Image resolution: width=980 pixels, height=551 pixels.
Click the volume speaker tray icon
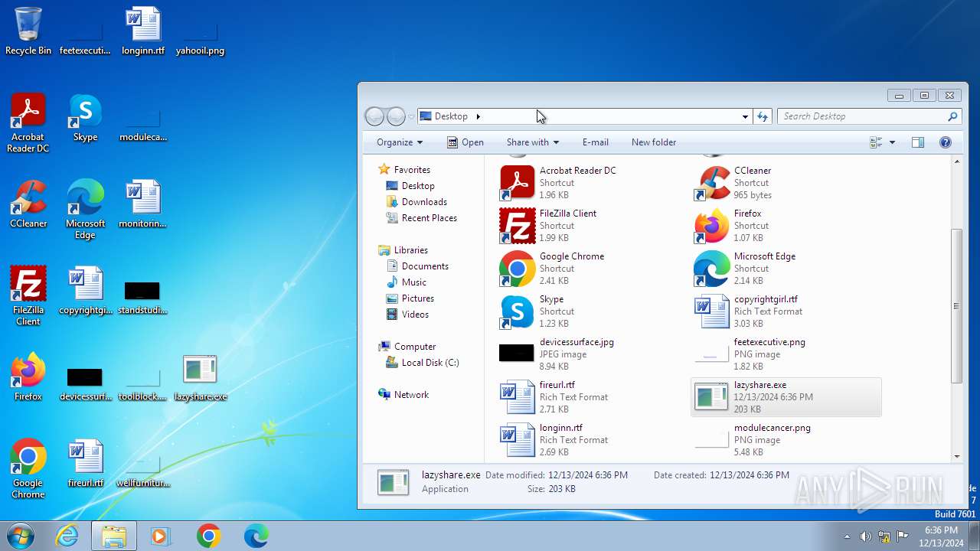pyautogui.click(x=865, y=536)
